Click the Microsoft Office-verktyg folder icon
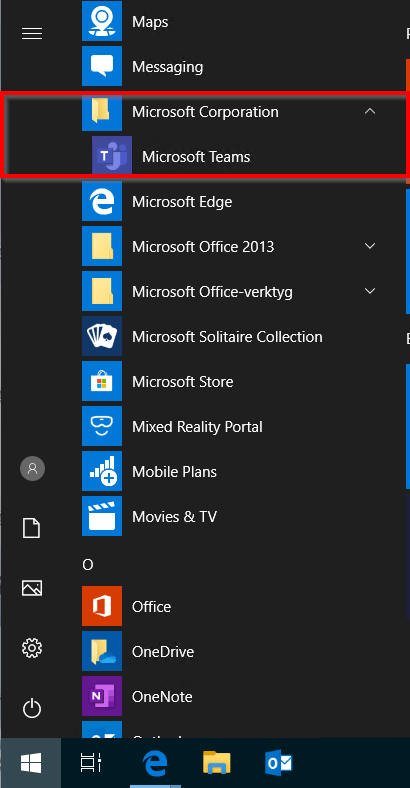 point(102,291)
